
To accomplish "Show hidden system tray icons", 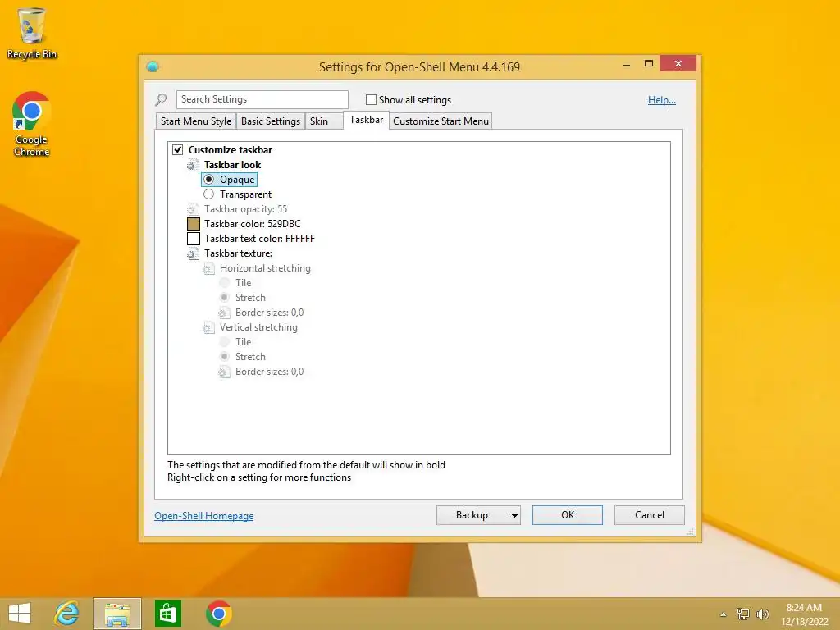I will 723,614.
